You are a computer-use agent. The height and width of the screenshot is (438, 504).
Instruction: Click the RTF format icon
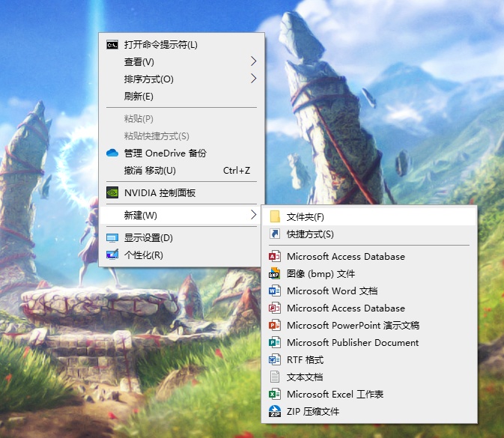coord(275,359)
